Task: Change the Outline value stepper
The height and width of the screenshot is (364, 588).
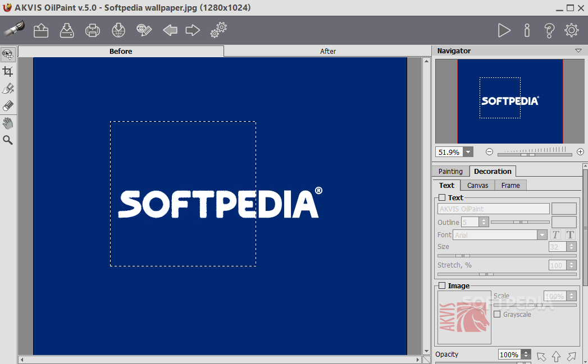Action: (x=484, y=222)
